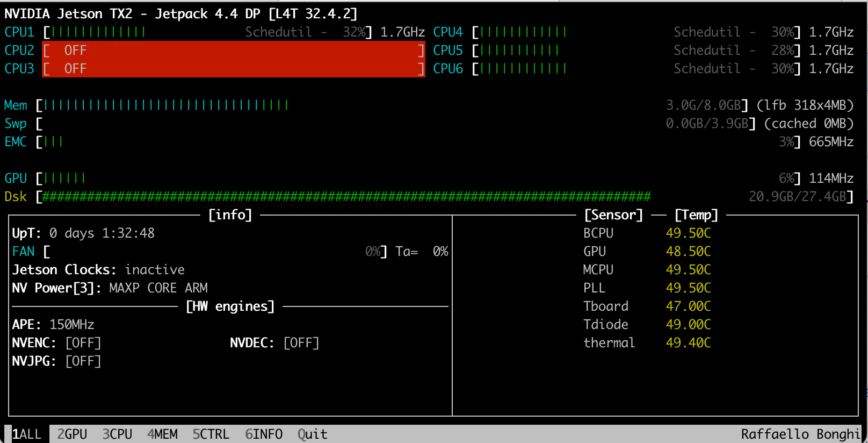Viewport: 868px width, 443px height.
Task: Click the MCPU 49.50C temperature
Action: pos(689,269)
